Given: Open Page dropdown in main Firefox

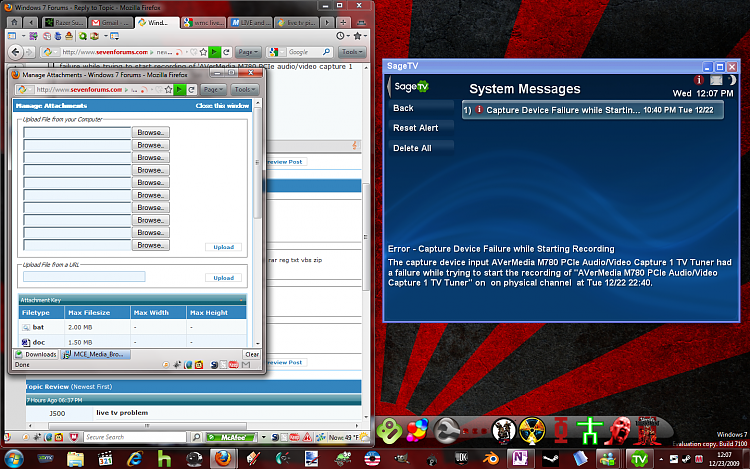Looking at the screenshot, I should coord(248,52).
